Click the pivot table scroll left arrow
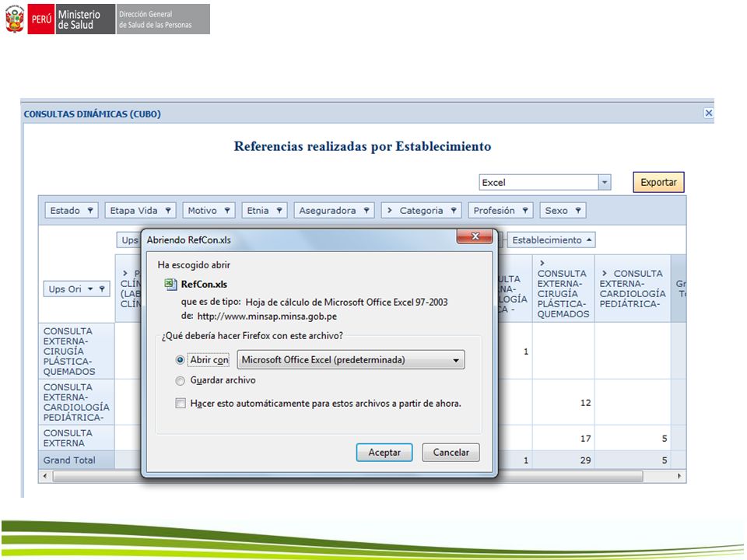 coord(45,476)
